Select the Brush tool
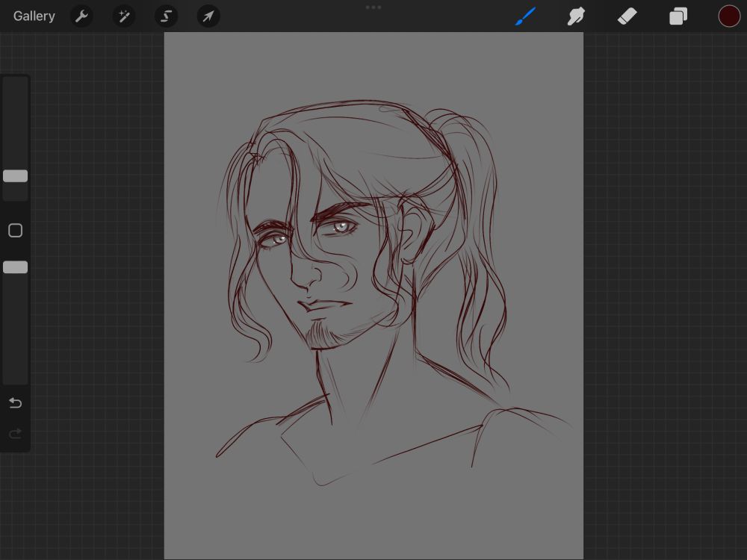747x560 pixels. (525, 16)
